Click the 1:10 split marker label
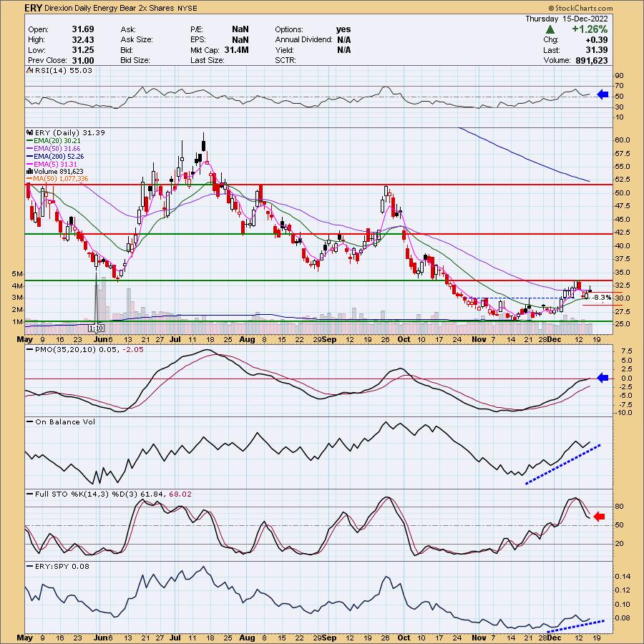The image size is (644, 644). click(96, 328)
